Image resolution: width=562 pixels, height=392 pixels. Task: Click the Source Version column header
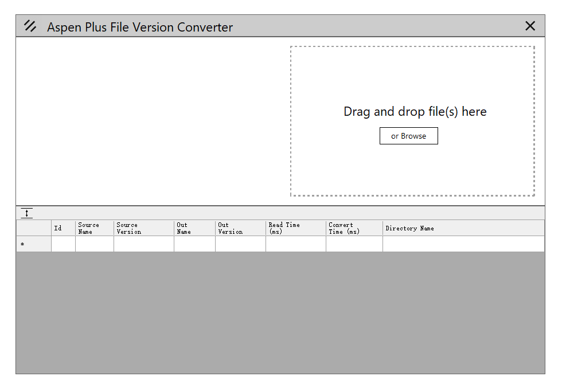[144, 228]
